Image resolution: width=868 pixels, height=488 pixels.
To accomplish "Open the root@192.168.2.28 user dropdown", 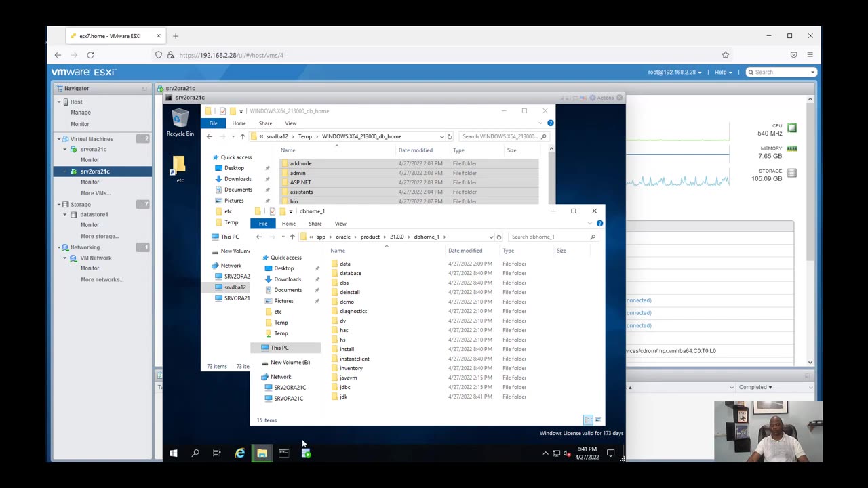I will (674, 72).
